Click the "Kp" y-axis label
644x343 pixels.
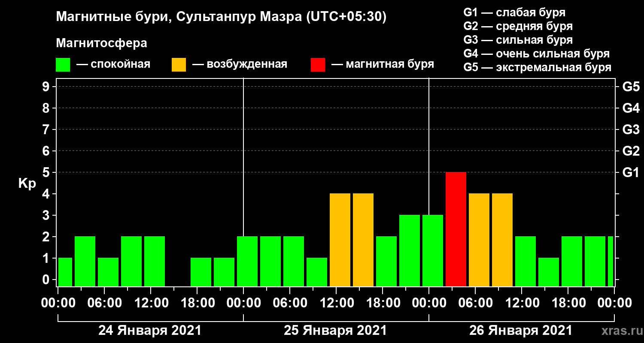27,183
